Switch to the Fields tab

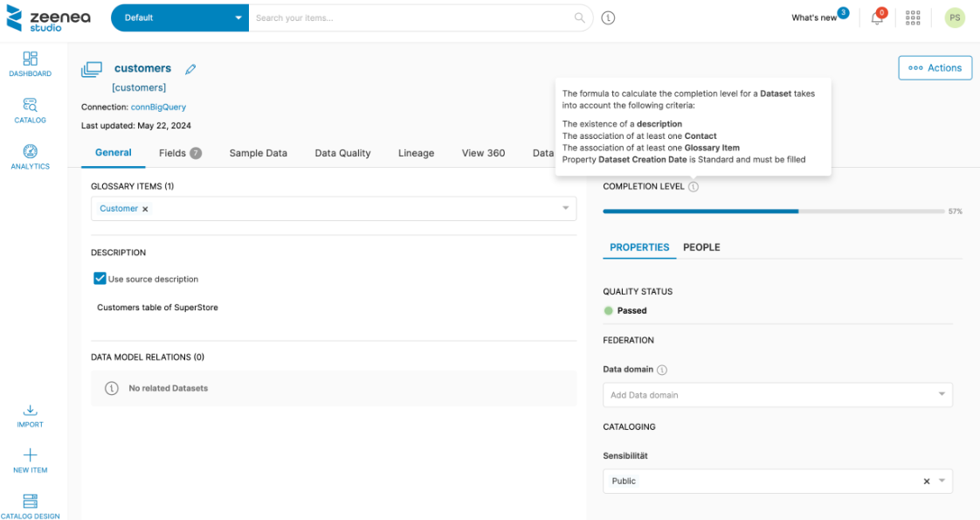point(180,153)
